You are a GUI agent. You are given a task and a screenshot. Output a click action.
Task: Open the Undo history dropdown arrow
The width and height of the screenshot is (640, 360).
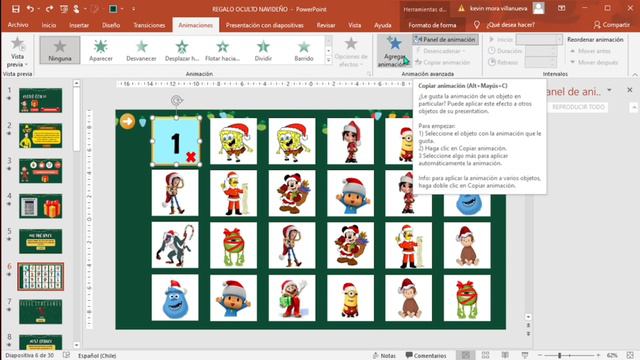click(39, 9)
